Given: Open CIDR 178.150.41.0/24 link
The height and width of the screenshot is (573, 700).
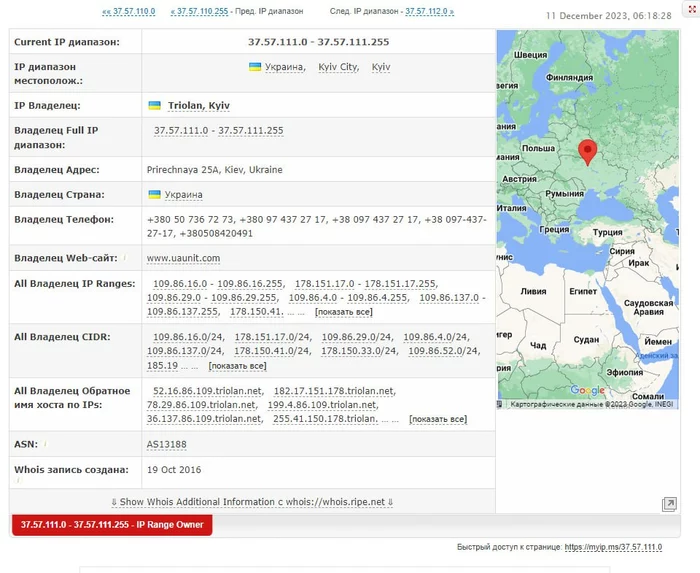Looking at the screenshot, I should [x=271, y=351].
